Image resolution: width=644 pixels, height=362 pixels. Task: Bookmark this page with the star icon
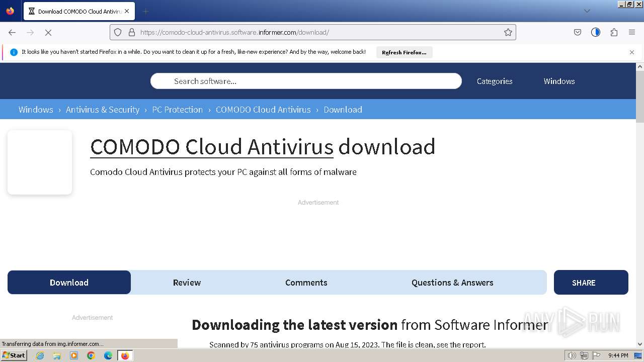tap(508, 32)
